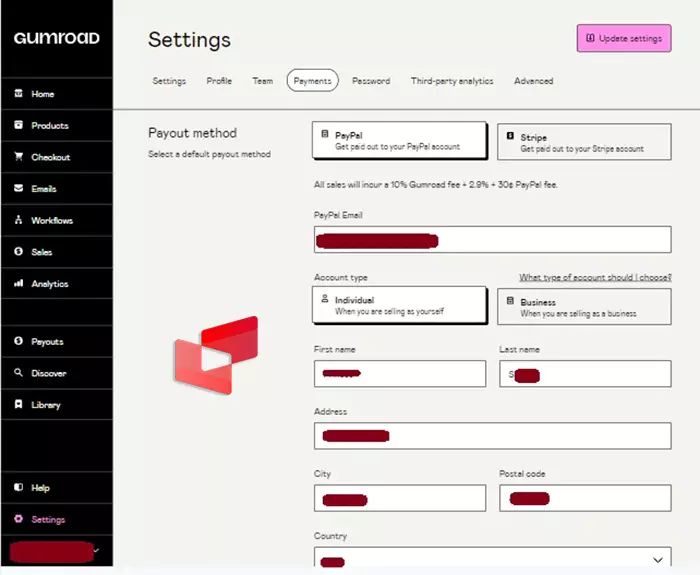700x575 pixels.
Task: Click 'Select a default payout method' text
Action: pyautogui.click(x=209, y=154)
